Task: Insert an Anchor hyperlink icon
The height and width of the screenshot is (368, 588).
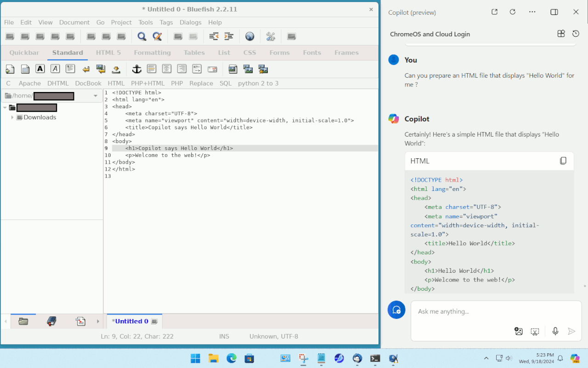Action: (137, 69)
